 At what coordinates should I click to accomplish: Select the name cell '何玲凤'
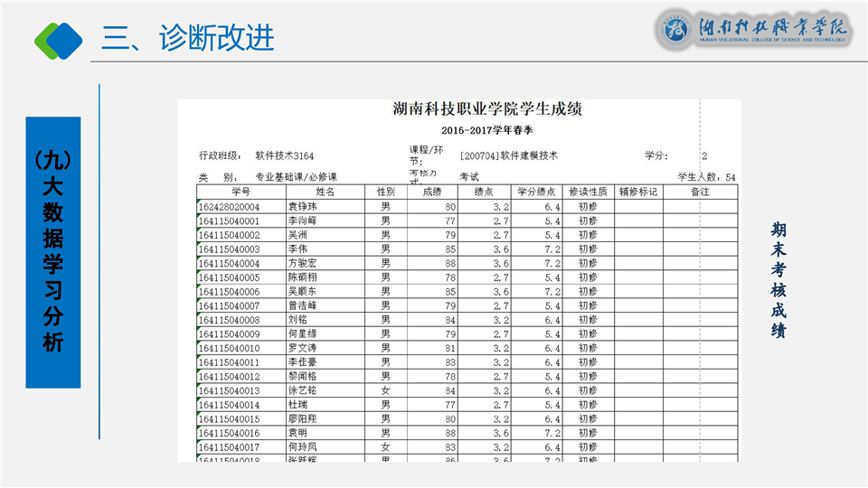point(303,446)
